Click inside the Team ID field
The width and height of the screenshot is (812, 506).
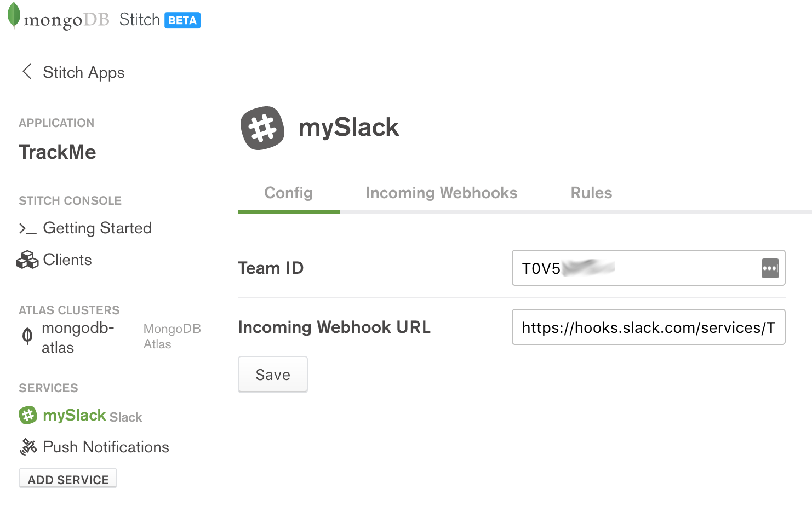click(x=630, y=268)
